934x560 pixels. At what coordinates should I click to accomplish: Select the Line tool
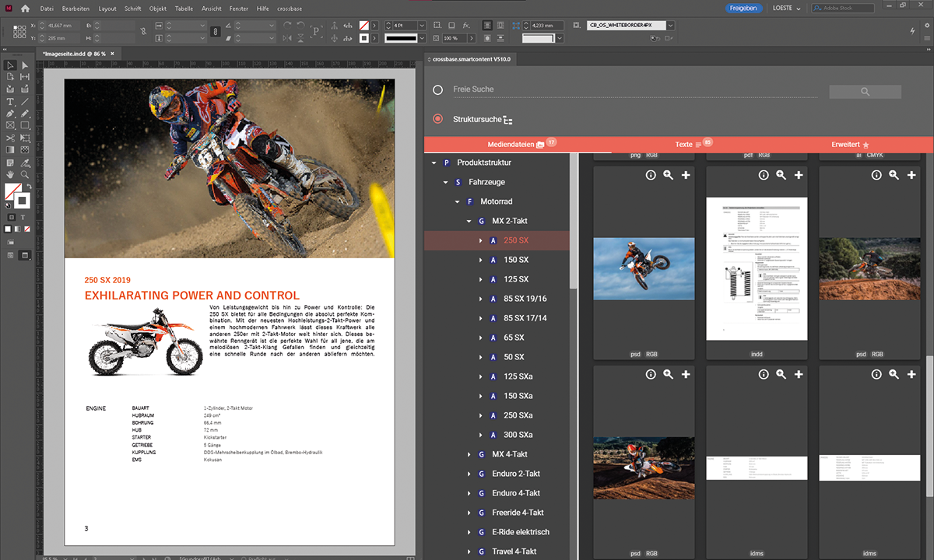(25, 102)
